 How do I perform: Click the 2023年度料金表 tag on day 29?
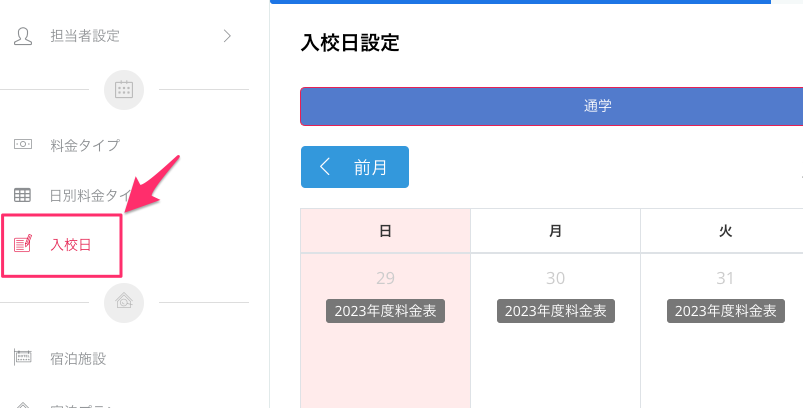[x=385, y=311]
